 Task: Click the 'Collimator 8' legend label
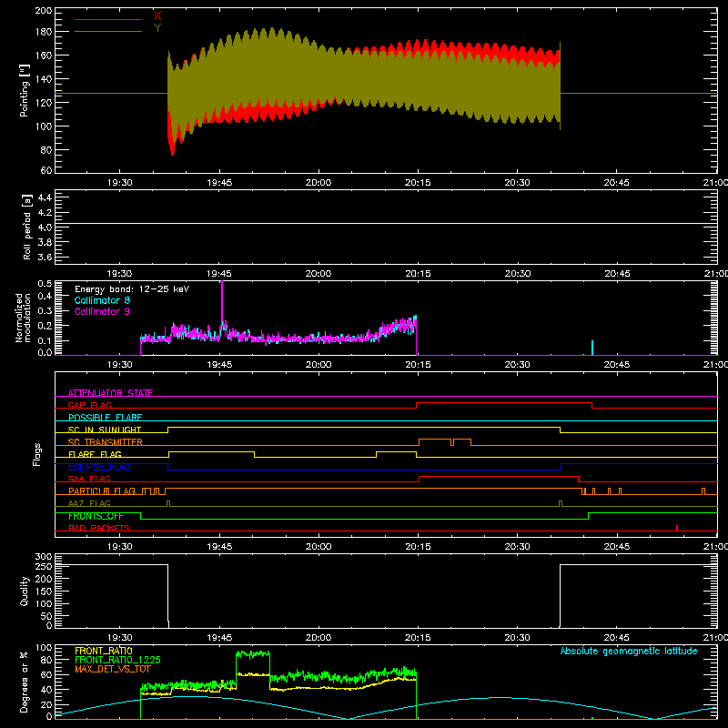[x=102, y=300]
